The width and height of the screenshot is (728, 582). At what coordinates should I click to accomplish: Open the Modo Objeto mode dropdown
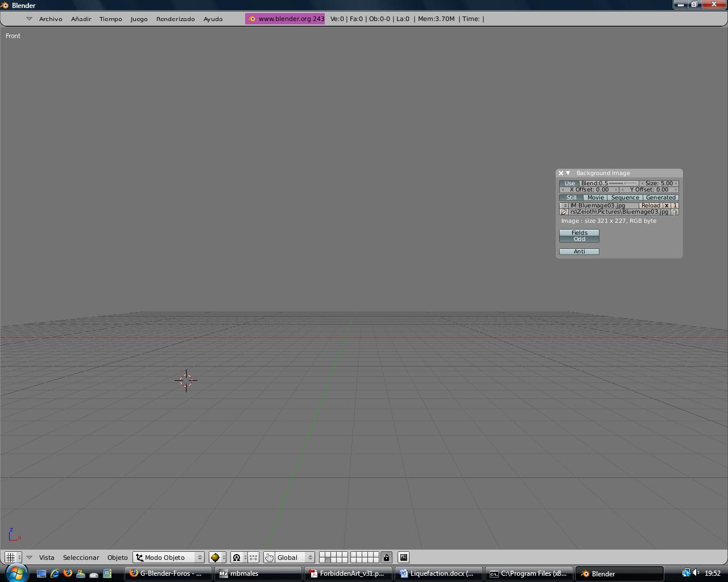(x=168, y=558)
